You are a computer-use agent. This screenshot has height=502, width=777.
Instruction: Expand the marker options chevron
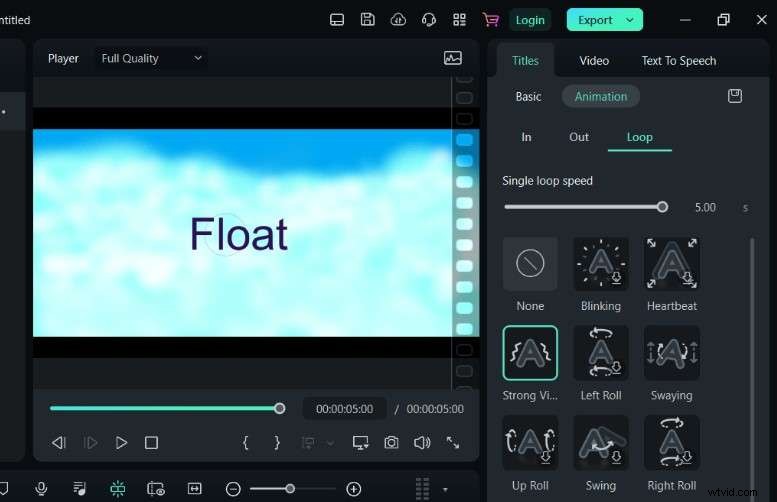(x=330, y=443)
